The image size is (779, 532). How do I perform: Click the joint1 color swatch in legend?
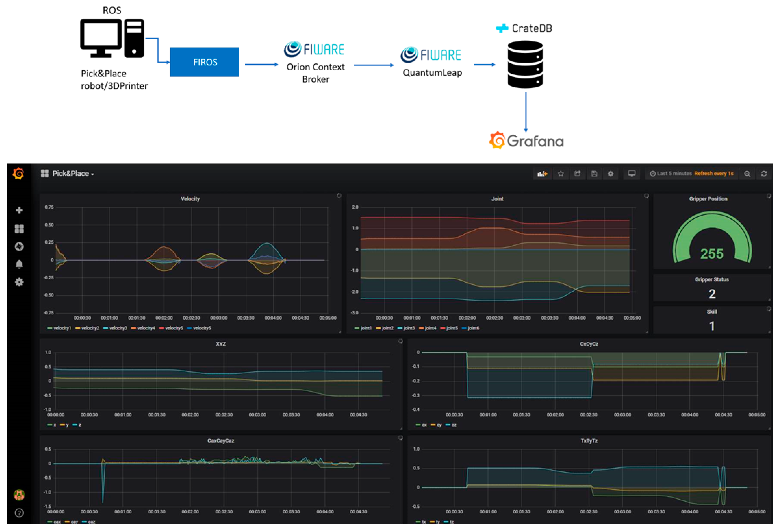(357, 328)
